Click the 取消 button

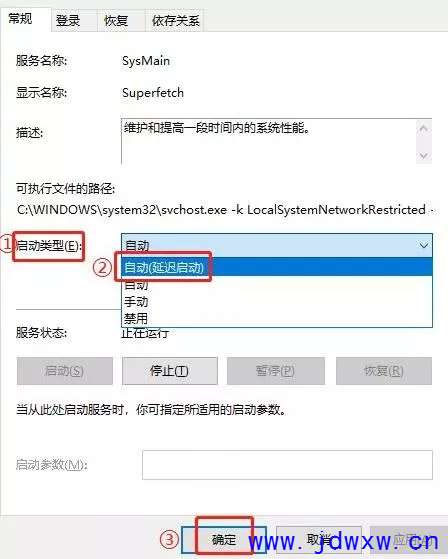pyautogui.click(x=319, y=539)
